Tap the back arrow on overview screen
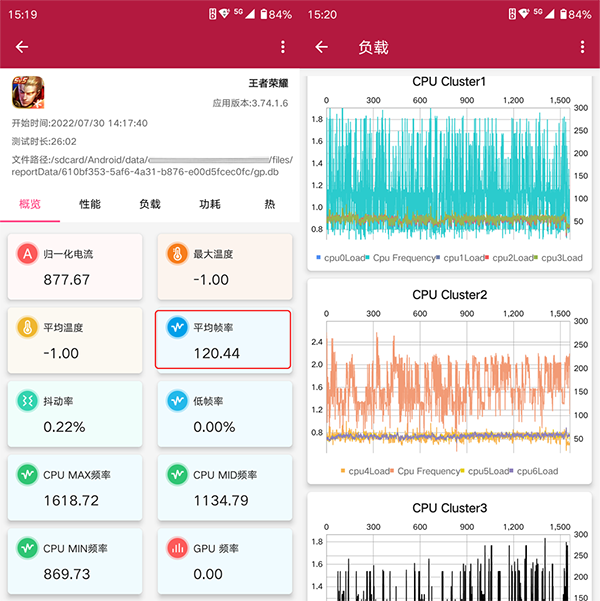The image size is (600, 601). 22,47
